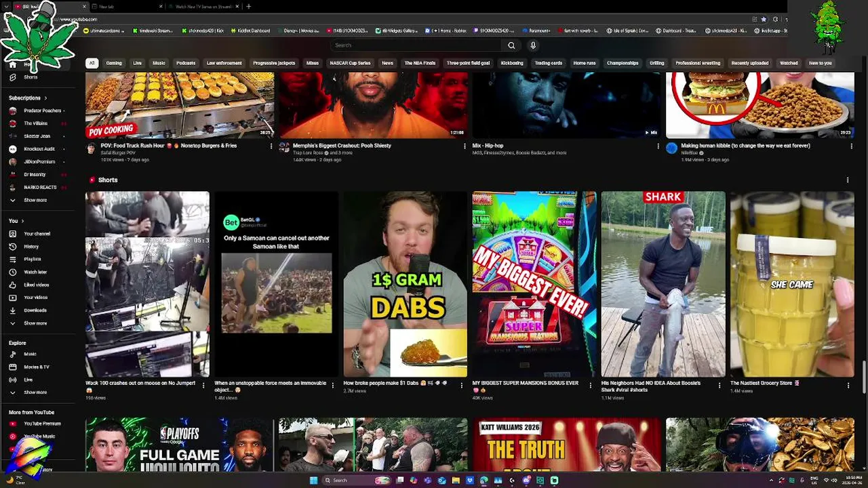Open the Subscriptions section header arrow
868x488 pixels.
45,98
